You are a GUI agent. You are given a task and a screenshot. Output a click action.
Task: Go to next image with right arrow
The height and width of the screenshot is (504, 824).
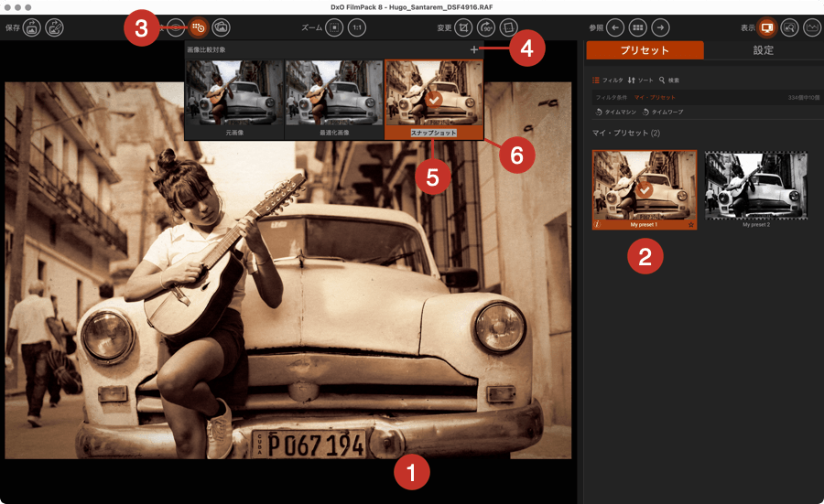661,28
